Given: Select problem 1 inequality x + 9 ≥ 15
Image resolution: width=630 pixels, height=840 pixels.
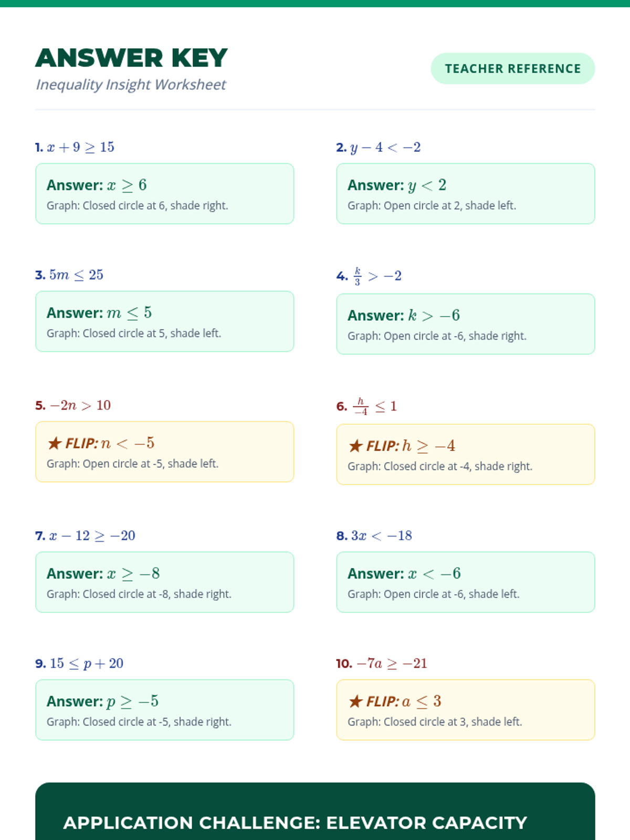Looking at the screenshot, I should (x=80, y=148).
